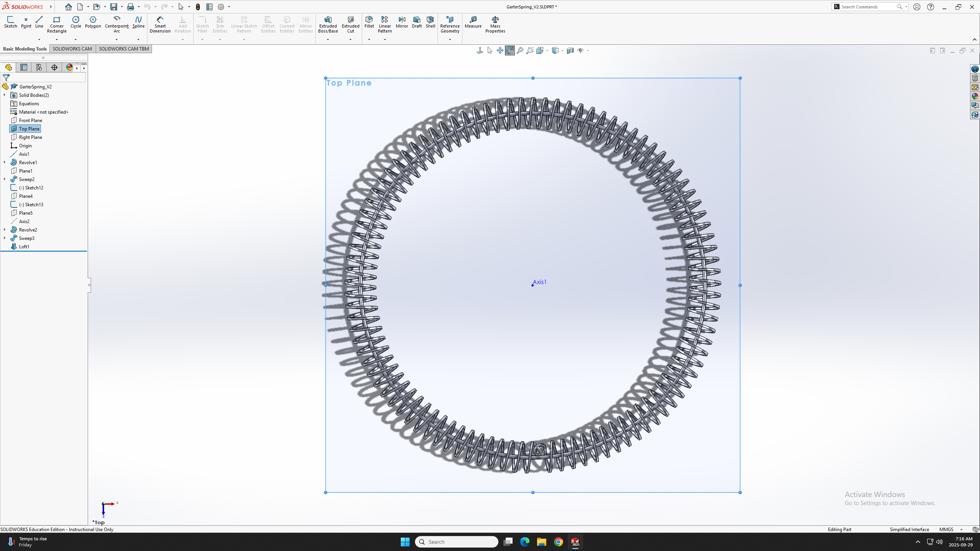This screenshot has width=980, height=551.
Task: Open the Fillet dropdown arrow
Action: pos(369,39)
